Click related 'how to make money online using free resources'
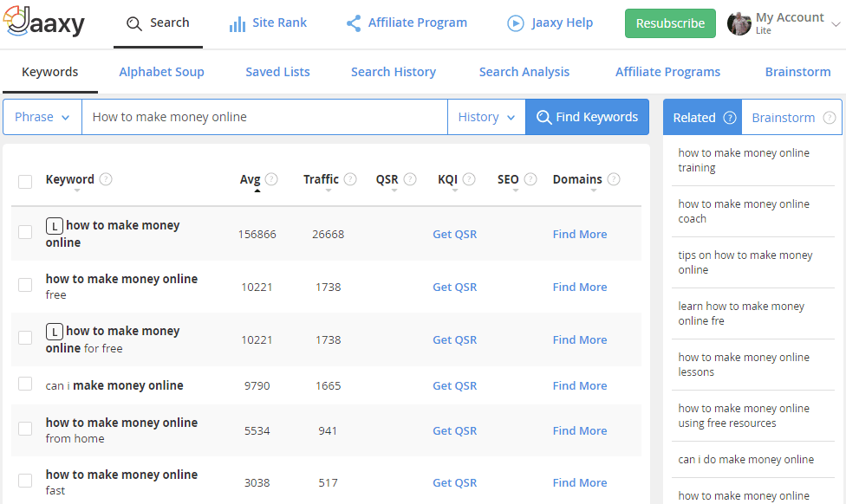 coord(744,416)
